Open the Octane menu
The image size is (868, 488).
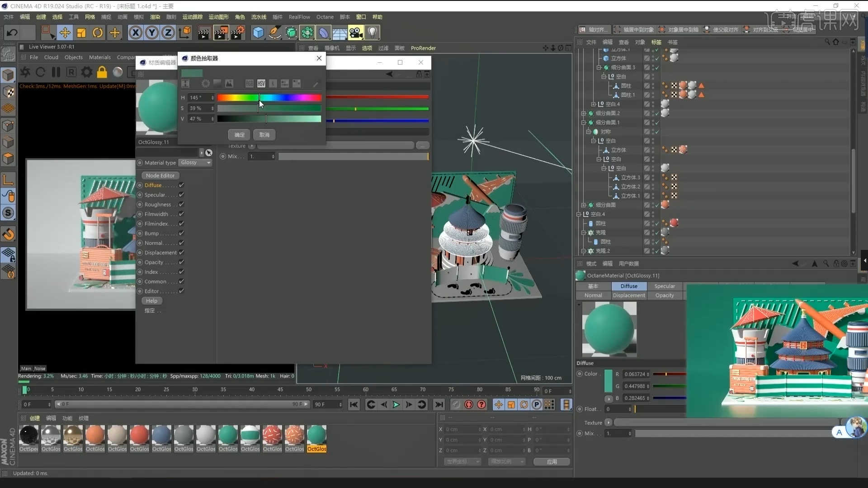coord(325,17)
